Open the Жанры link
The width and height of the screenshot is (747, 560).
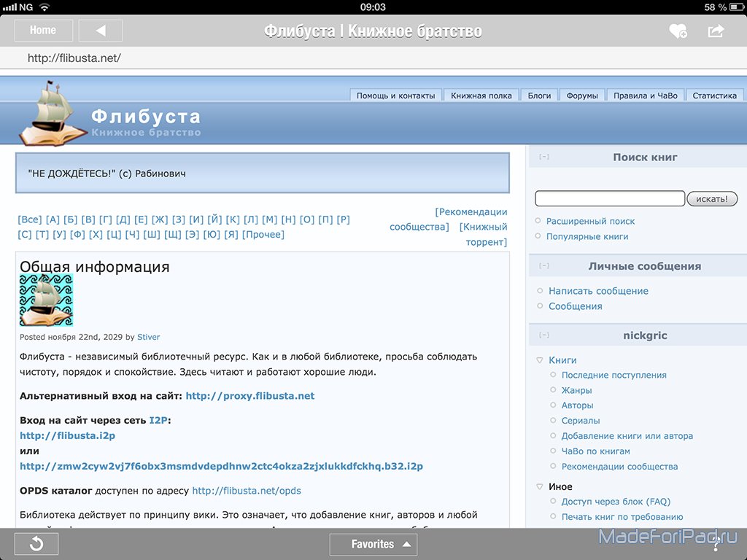coord(576,391)
